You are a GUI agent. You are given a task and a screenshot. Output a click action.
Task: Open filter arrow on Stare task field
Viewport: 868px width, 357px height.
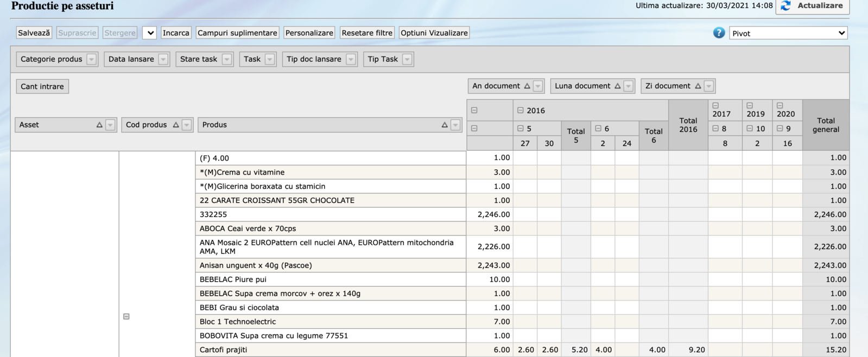(x=227, y=59)
